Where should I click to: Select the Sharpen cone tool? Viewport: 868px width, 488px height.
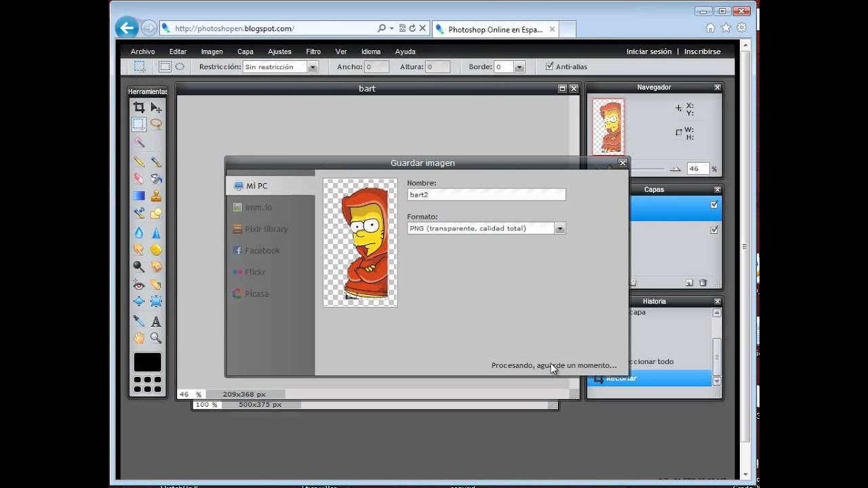[156, 232]
